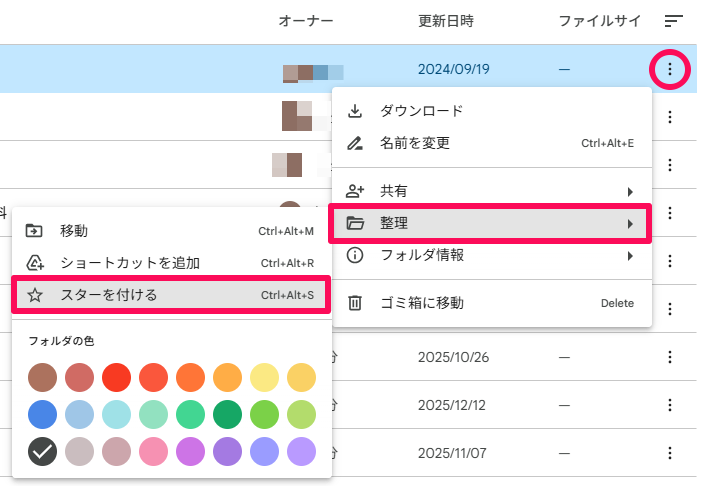Choose ショートカットを追加 in the submenu

tap(172, 263)
